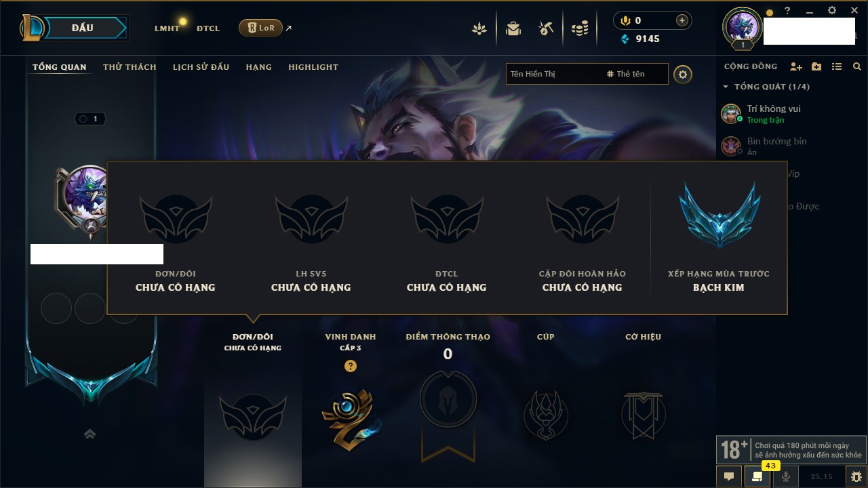The width and height of the screenshot is (868, 488).
Task: Open the Collection backpack icon
Action: [513, 28]
